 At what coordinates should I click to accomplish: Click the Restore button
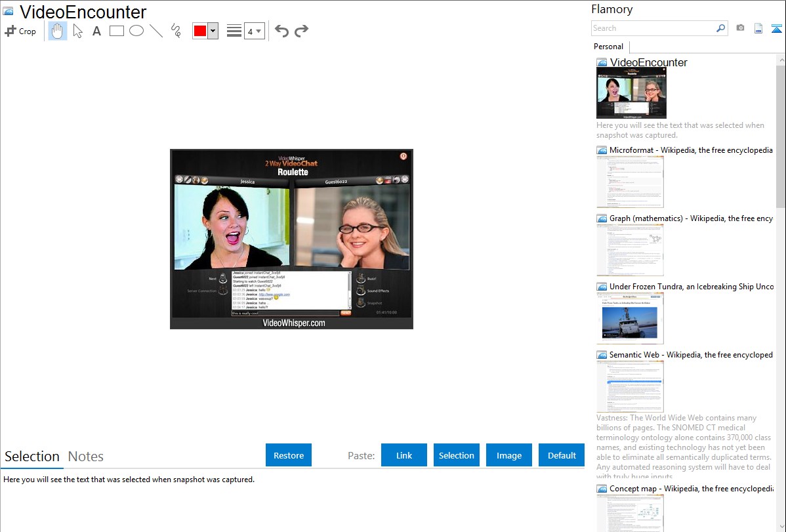click(289, 455)
